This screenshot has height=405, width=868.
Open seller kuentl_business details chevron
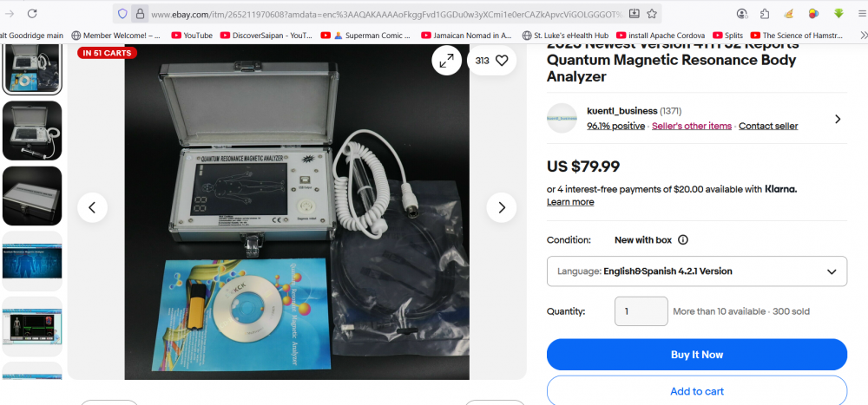click(838, 119)
